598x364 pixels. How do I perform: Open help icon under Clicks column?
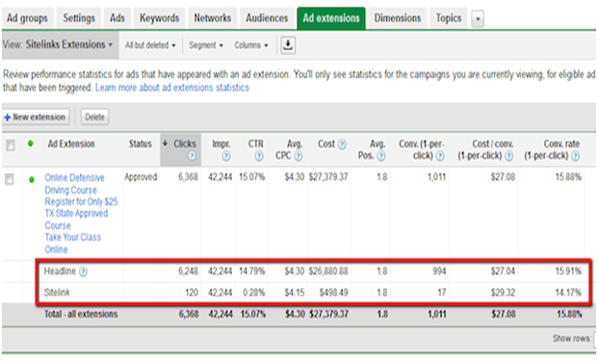click(192, 156)
